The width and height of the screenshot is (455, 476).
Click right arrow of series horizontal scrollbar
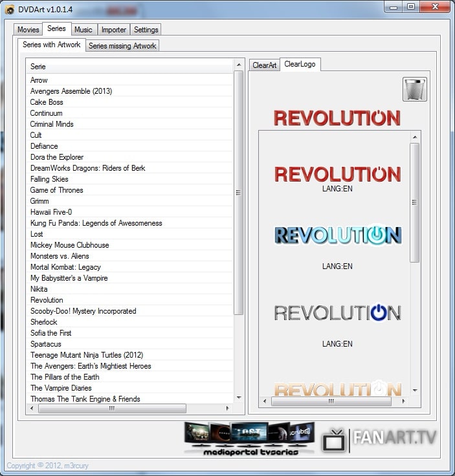(227, 409)
